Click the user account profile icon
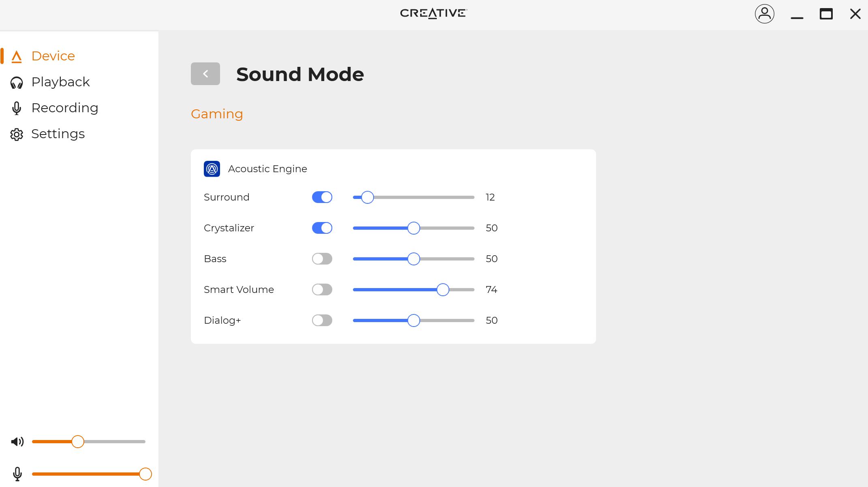 (764, 14)
